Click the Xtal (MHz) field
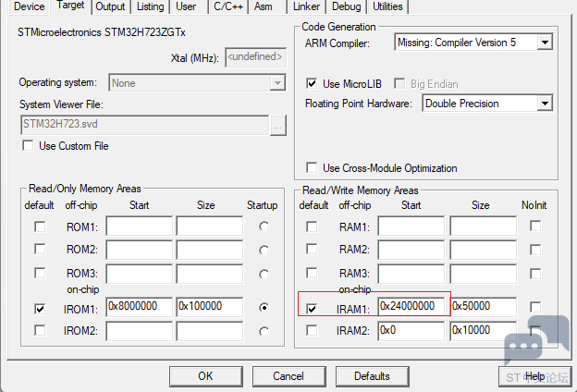The image size is (577, 392). [255, 57]
